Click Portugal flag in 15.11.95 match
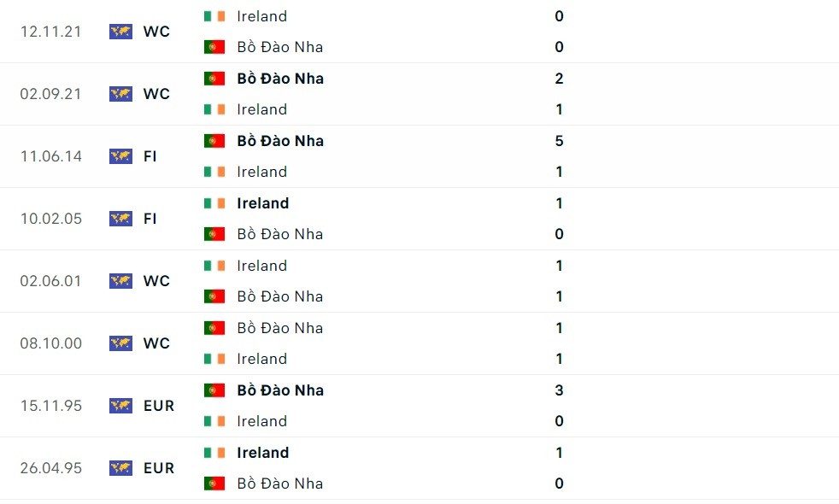 214,390
